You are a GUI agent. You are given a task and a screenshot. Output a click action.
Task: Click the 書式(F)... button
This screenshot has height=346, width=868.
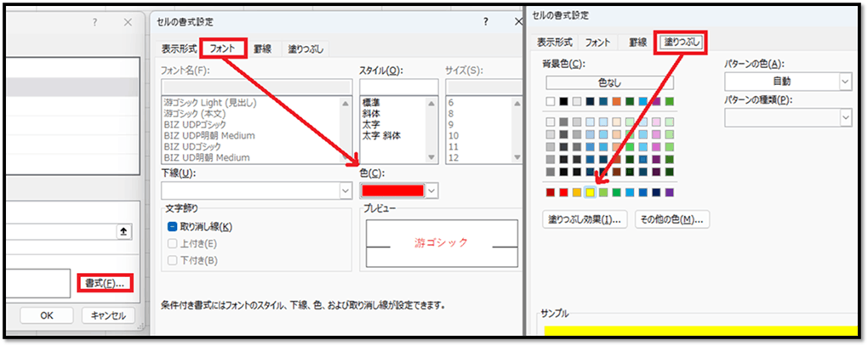(105, 283)
